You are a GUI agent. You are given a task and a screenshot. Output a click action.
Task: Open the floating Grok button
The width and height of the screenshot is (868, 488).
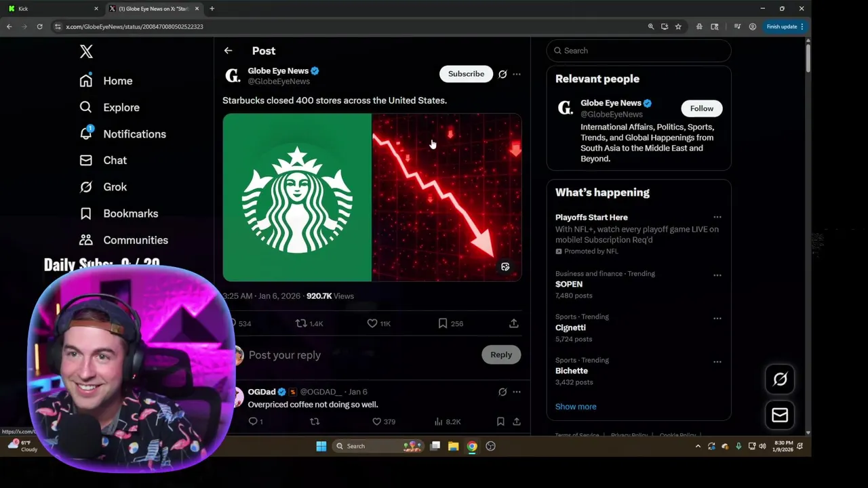coord(780,380)
